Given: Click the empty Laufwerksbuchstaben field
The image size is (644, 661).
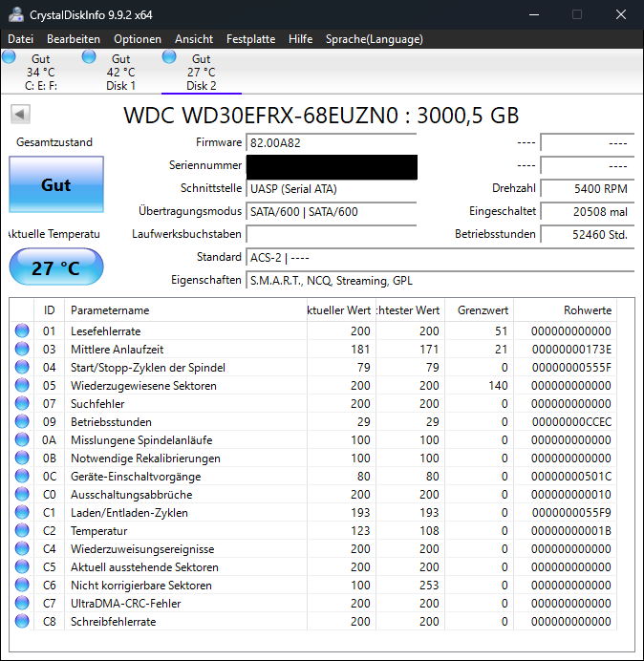Looking at the screenshot, I should [331, 234].
